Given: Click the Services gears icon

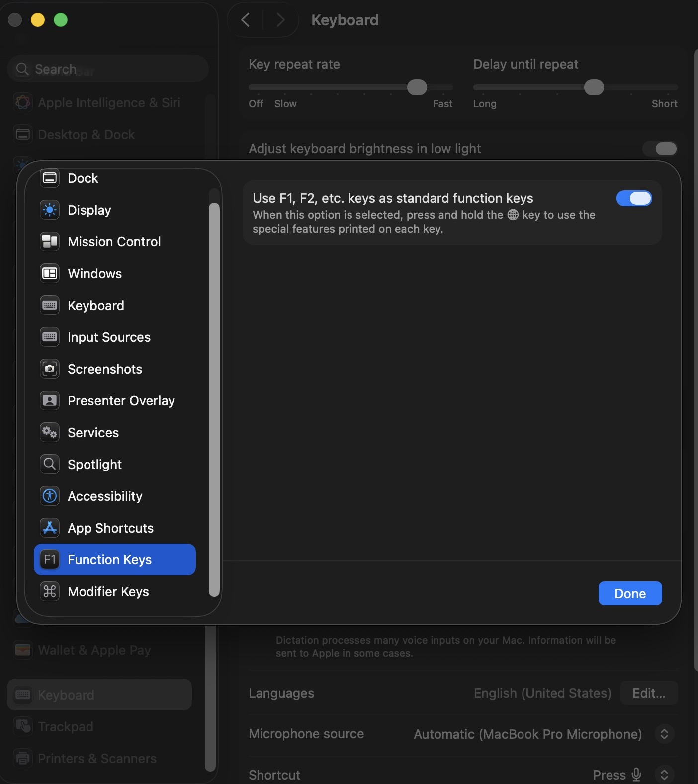Looking at the screenshot, I should (50, 433).
